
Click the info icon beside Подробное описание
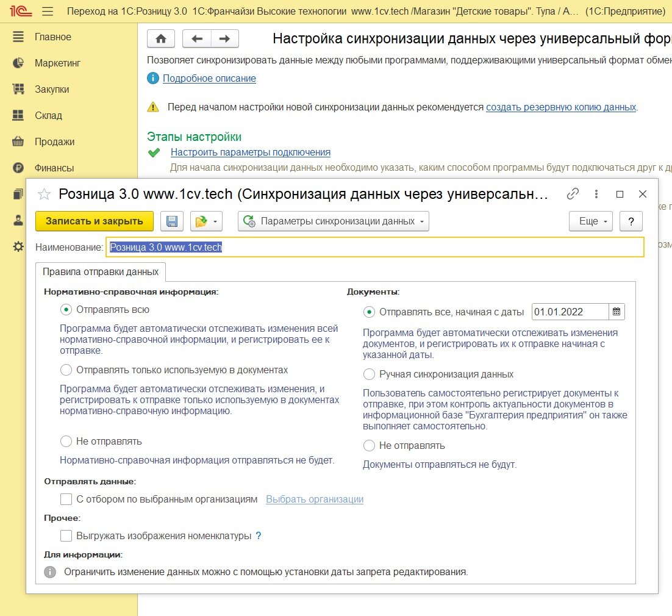point(153,79)
